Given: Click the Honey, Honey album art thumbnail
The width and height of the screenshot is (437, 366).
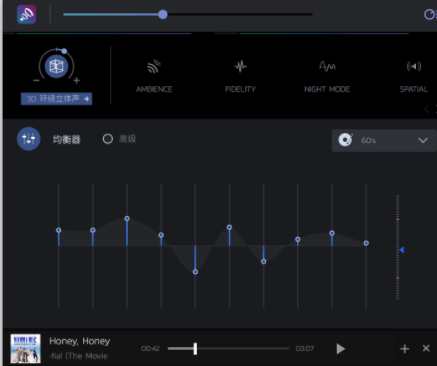Looking at the screenshot, I should click(26, 348).
